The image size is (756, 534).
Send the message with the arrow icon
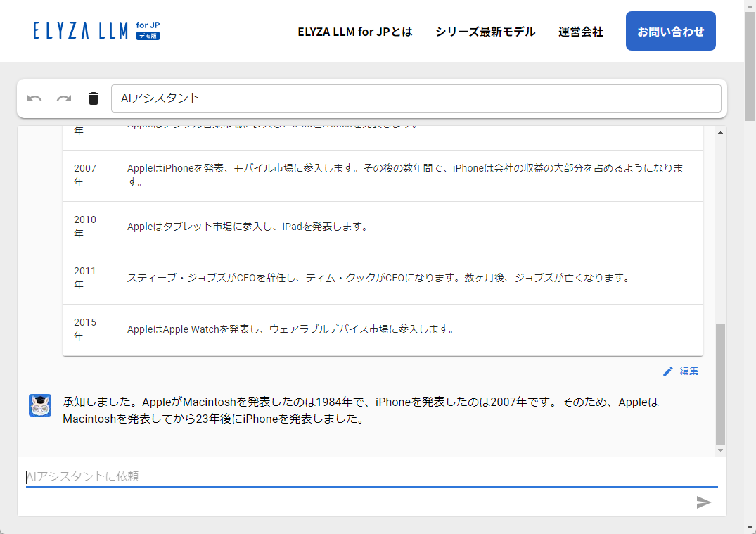pos(703,502)
